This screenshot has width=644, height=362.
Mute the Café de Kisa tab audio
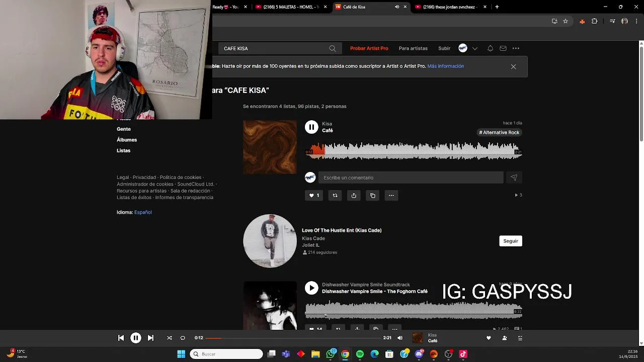pyautogui.click(x=397, y=7)
